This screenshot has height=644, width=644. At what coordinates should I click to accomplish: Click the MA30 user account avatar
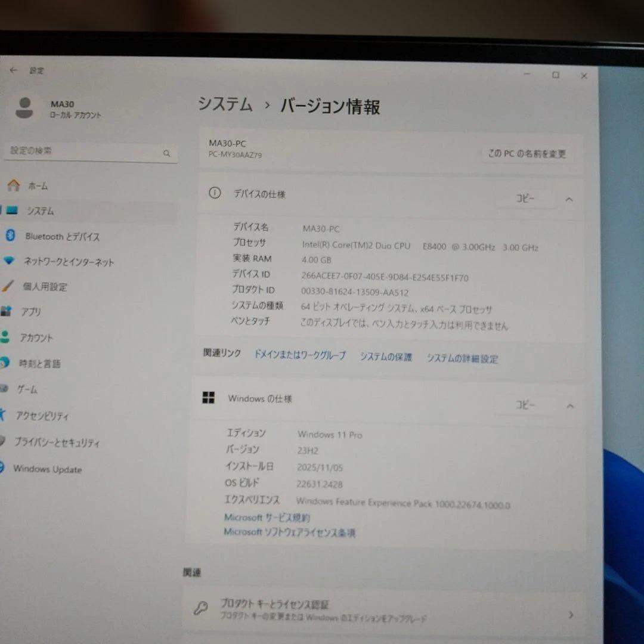tap(24, 108)
